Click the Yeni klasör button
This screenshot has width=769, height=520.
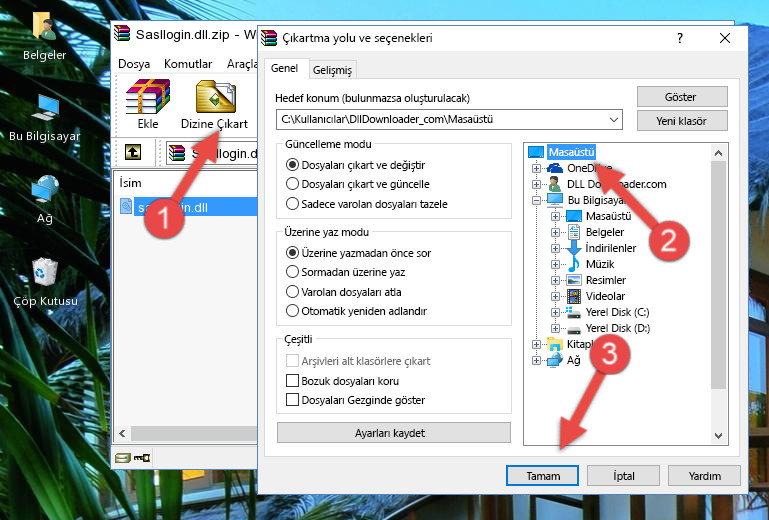pyautogui.click(x=680, y=120)
